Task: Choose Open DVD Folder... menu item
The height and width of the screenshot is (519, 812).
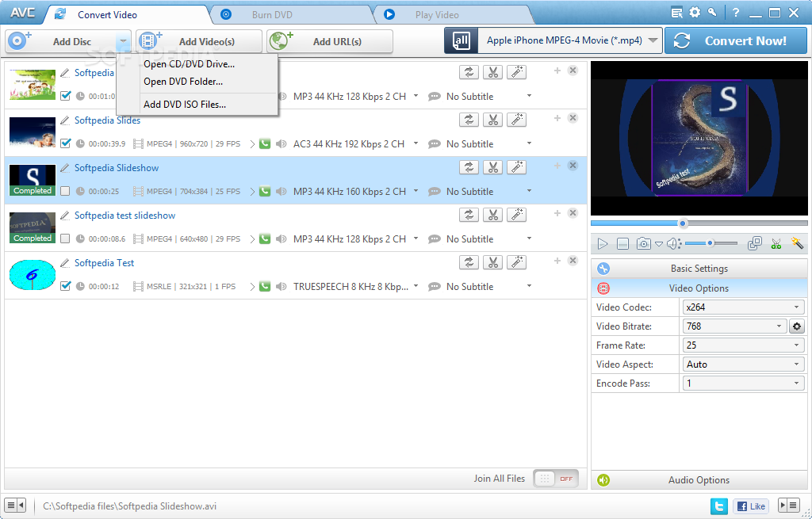Action: pos(183,82)
